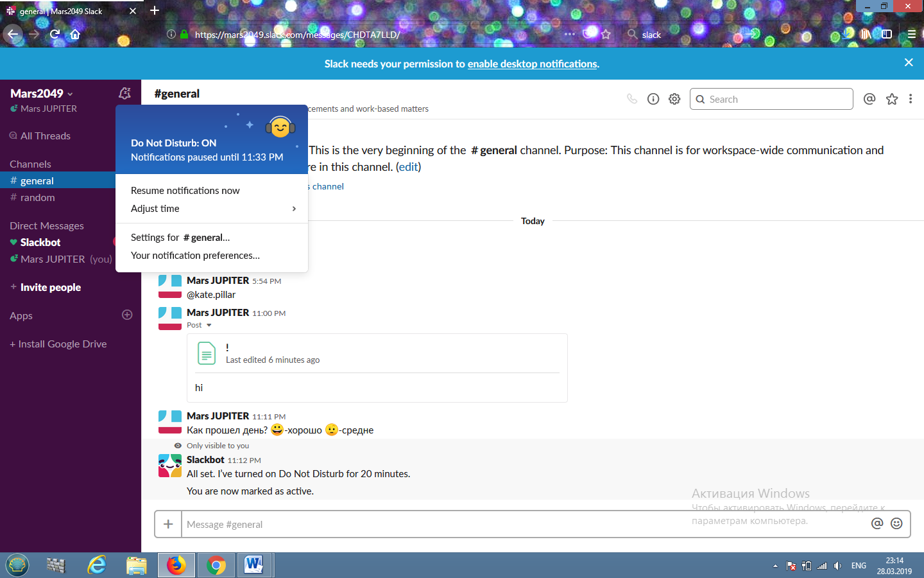Reload the page in Firefox
This screenshot has width=924, height=578.
coord(55,34)
